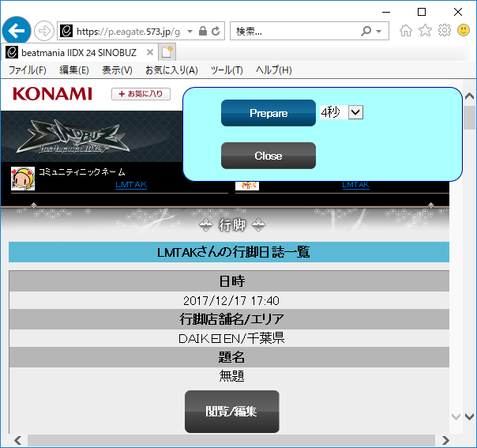
Task: Maximize the browser window
Action: click(x=422, y=12)
